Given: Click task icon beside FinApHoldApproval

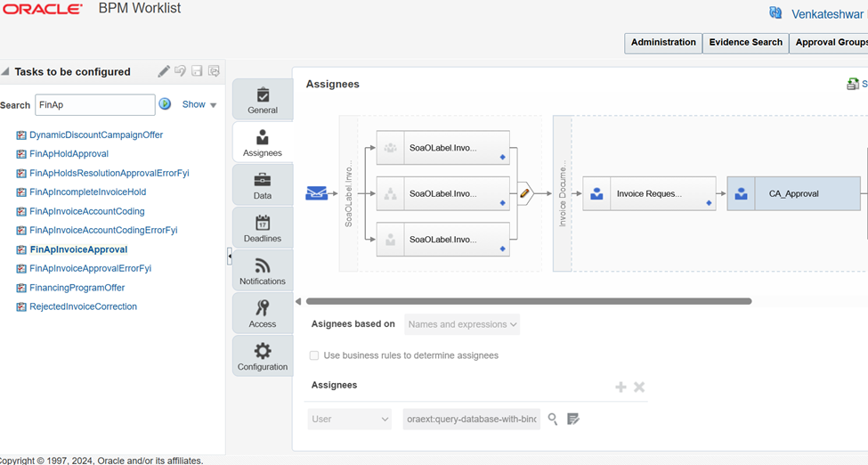Looking at the screenshot, I should coord(21,154).
